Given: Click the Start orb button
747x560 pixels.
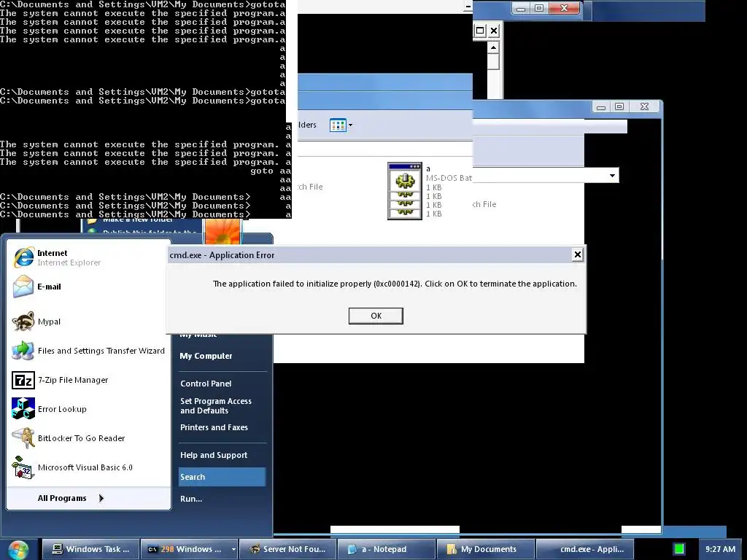Looking at the screenshot, I should pyautogui.click(x=18, y=550).
